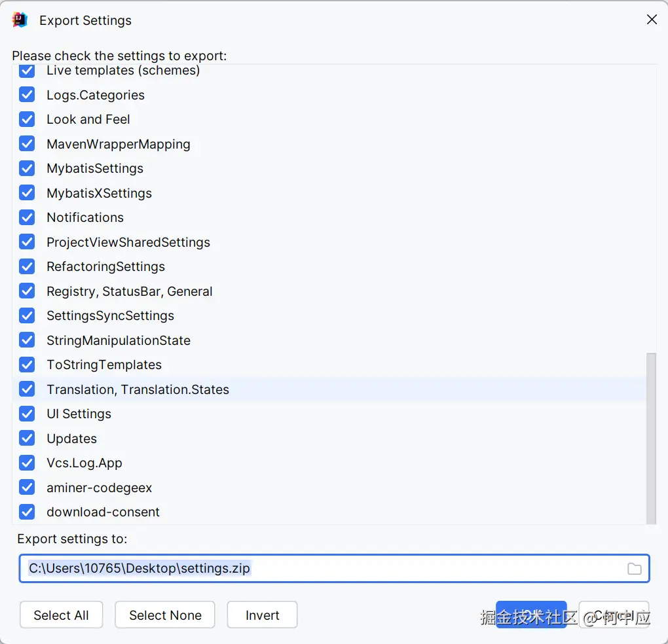Select the MybatisXSettings row label
Screen dimensions: 668x644
[x=100, y=193]
